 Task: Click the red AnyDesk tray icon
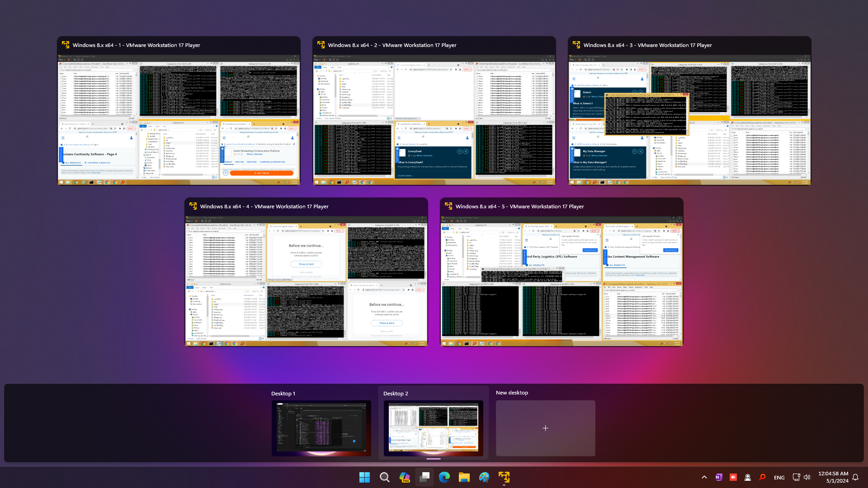point(733,477)
